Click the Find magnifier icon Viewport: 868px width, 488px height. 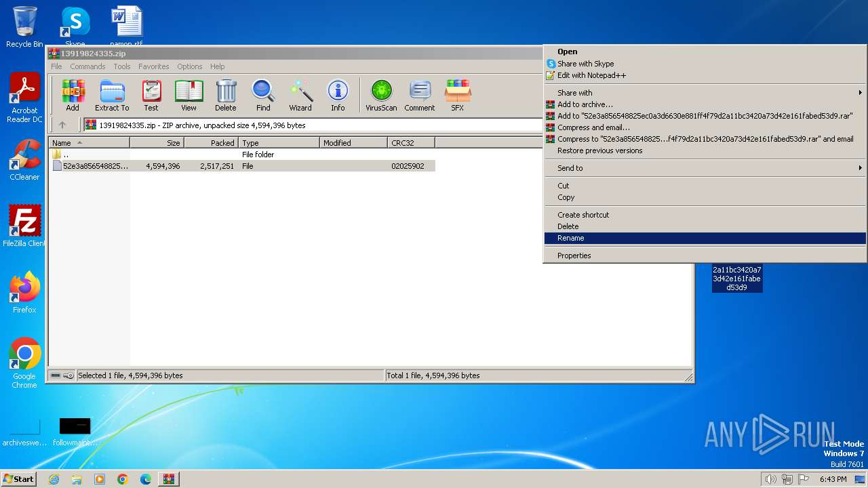point(263,95)
